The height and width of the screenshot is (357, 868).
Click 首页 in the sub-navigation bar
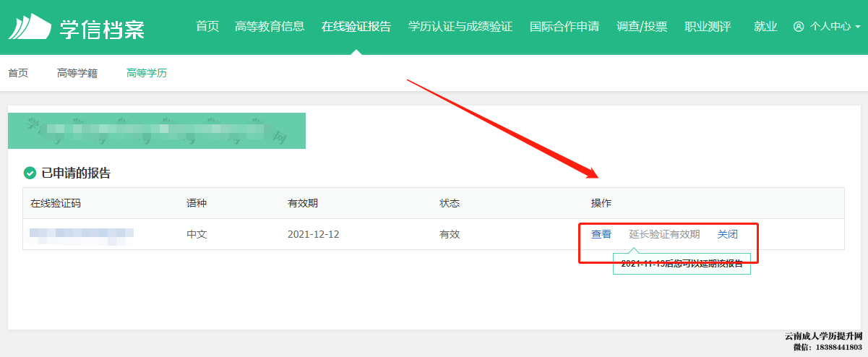click(18, 73)
